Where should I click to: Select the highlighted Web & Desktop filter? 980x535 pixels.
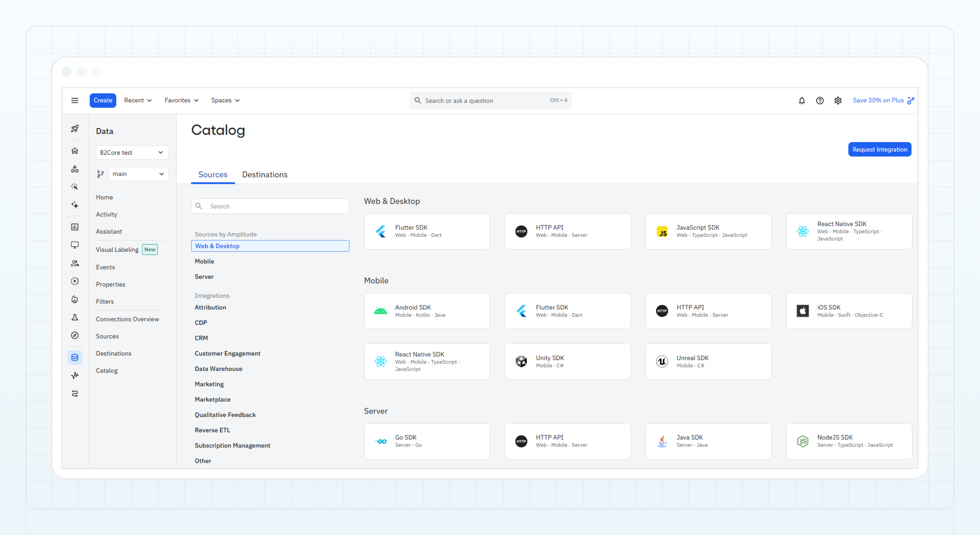[x=270, y=246]
